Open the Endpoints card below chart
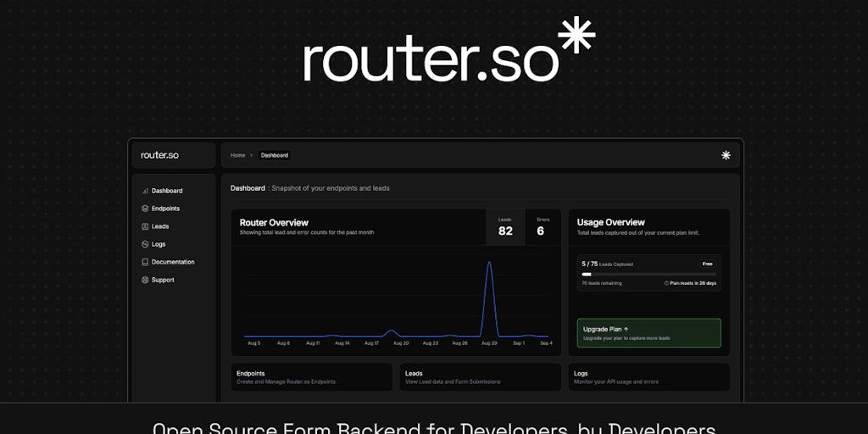868x434 pixels. [x=311, y=377]
